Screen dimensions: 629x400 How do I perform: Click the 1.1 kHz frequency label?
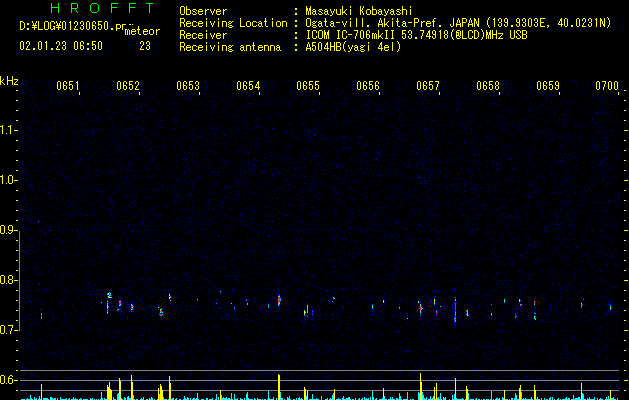coord(9,130)
